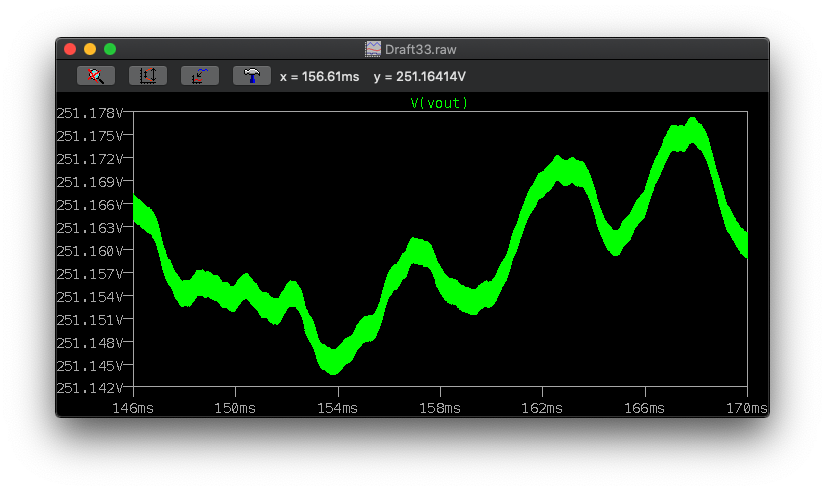The width and height of the screenshot is (825, 491).
Task: Click the V(vout) trace label
Action: [439, 103]
